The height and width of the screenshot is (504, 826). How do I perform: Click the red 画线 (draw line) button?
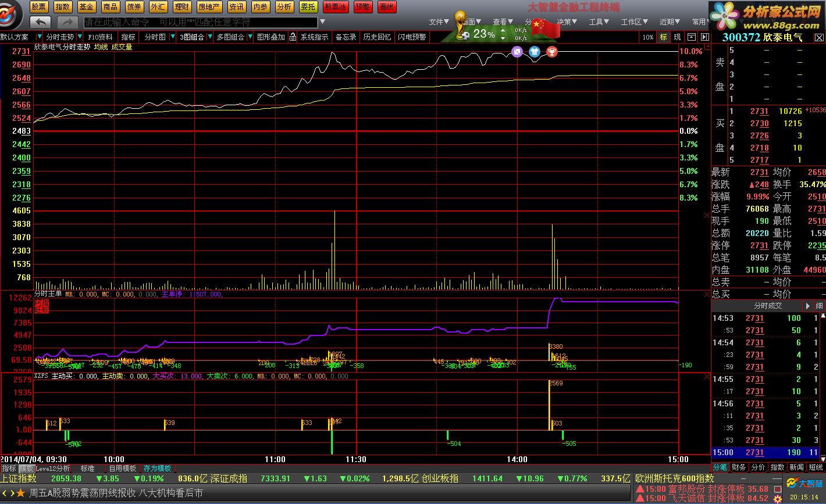(x=387, y=7)
